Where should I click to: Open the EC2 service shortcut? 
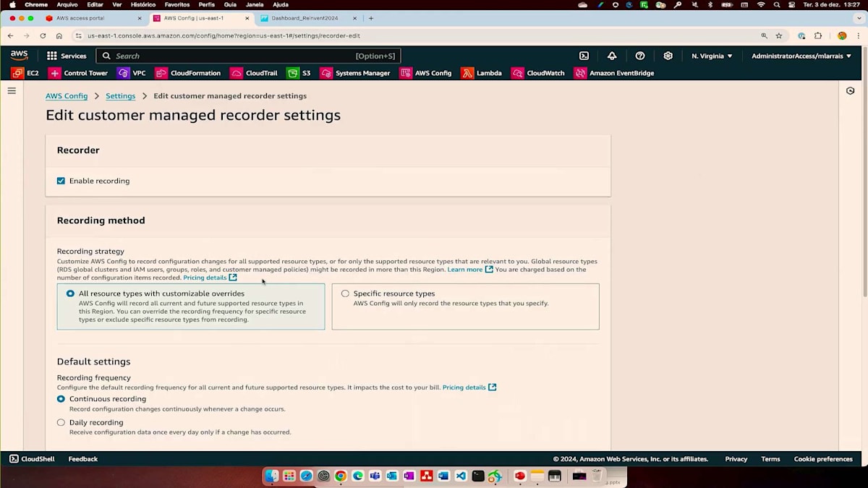click(x=25, y=73)
